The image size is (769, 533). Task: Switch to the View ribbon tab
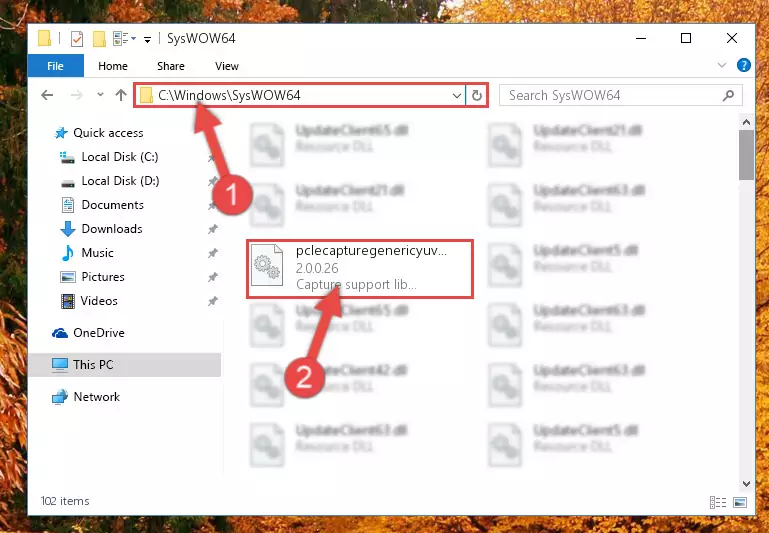[x=227, y=66]
